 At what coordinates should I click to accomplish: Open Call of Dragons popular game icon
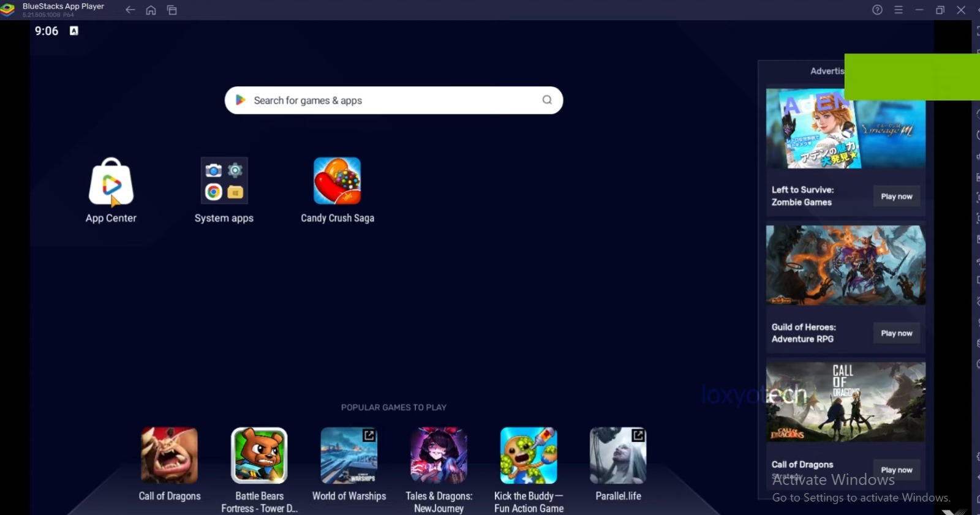[x=169, y=456]
